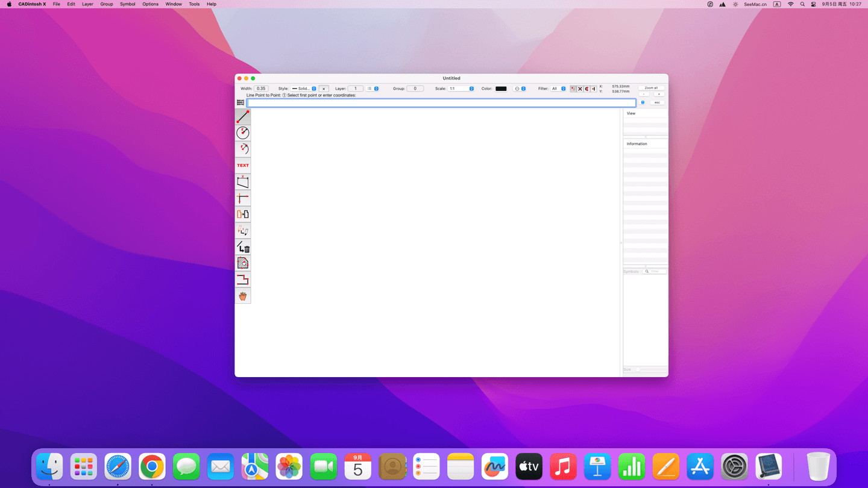
Task: Click the Delete element trash tool
Action: tap(243, 247)
